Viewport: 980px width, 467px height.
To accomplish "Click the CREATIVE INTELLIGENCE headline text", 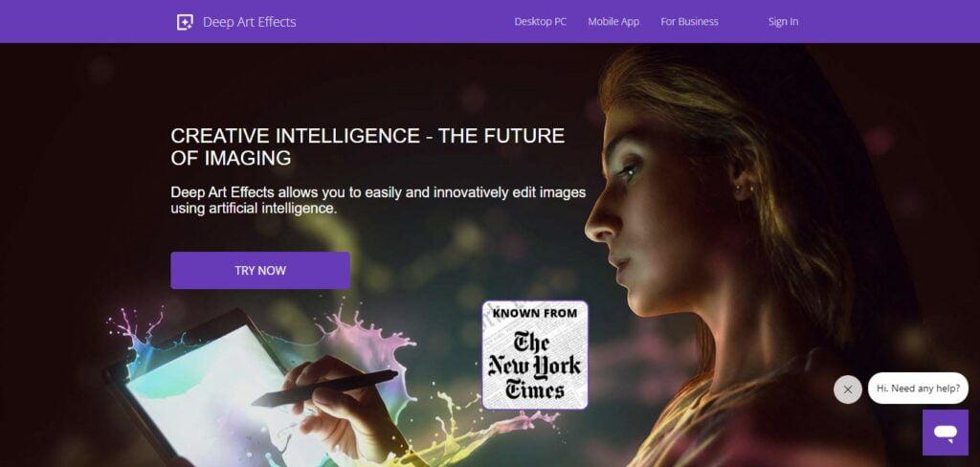I will pos(367,147).
